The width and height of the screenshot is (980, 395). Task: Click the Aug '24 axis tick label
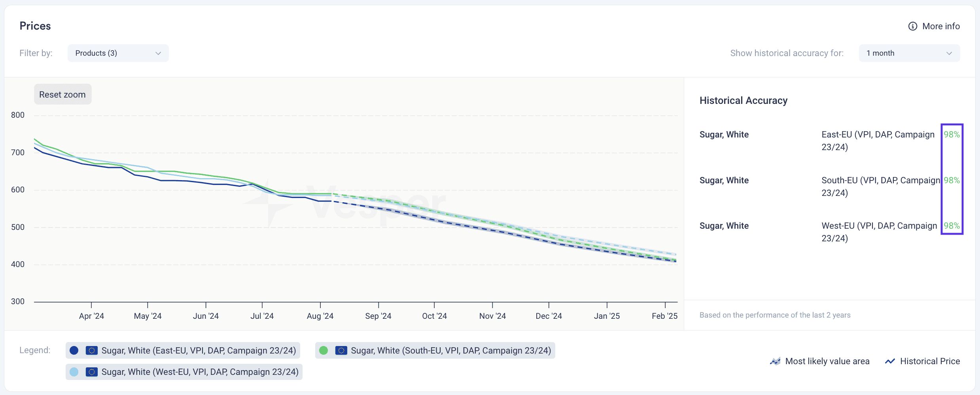coord(320,316)
